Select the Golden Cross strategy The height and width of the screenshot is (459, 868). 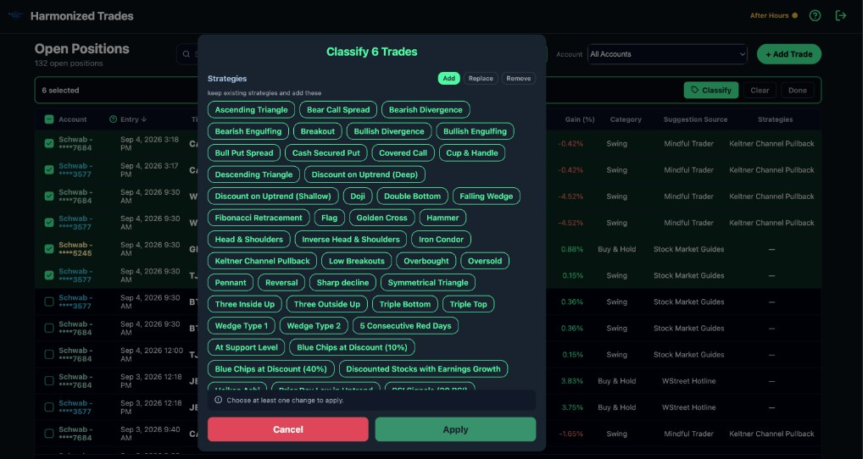point(382,218)
